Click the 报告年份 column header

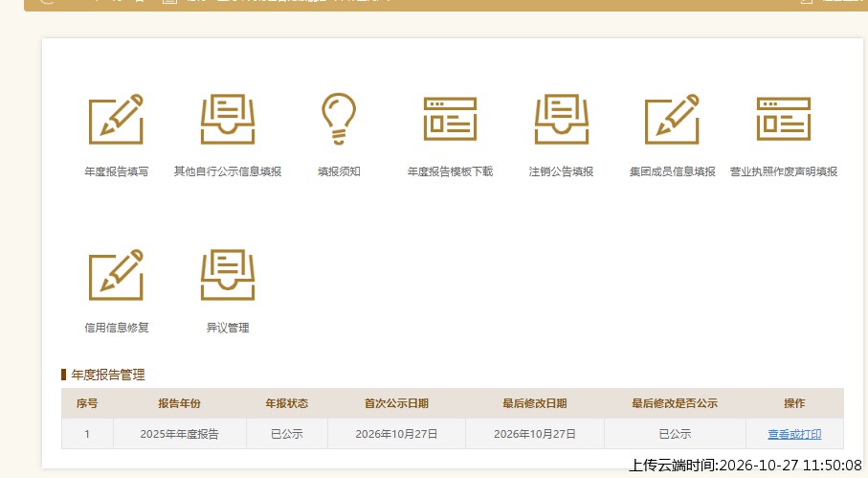point(179,404)
